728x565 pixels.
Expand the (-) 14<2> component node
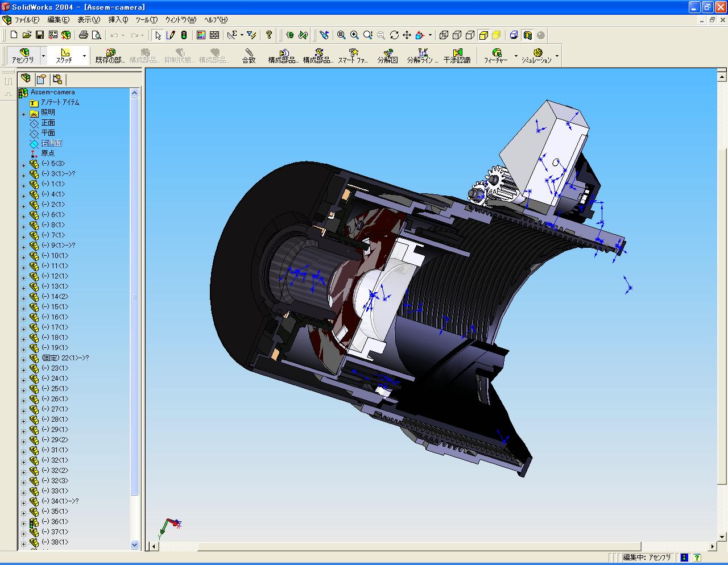24,298
